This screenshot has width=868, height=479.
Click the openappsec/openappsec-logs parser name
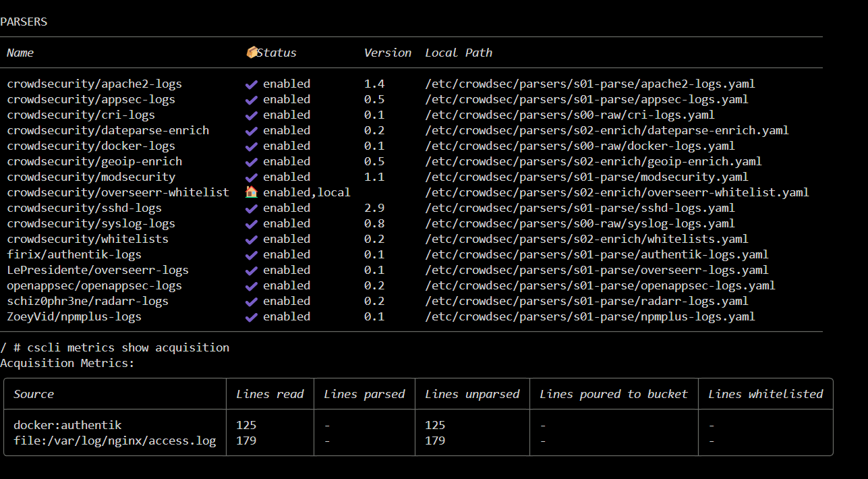pos(94,286)
